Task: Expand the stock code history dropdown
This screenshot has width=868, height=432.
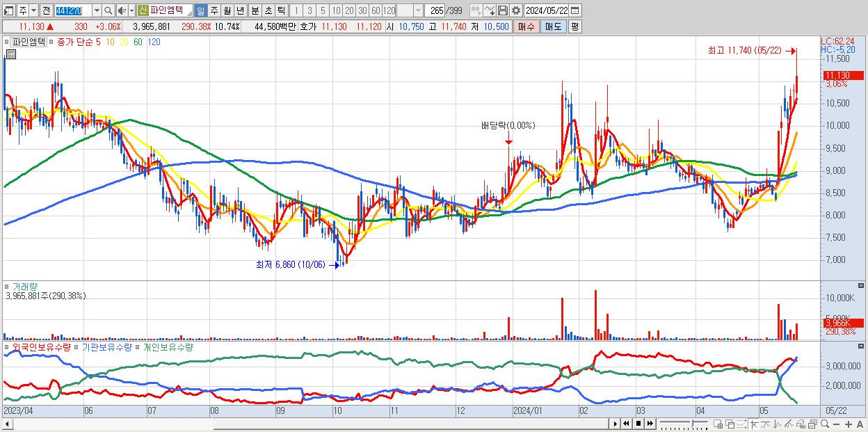Action: click(97, 10)
